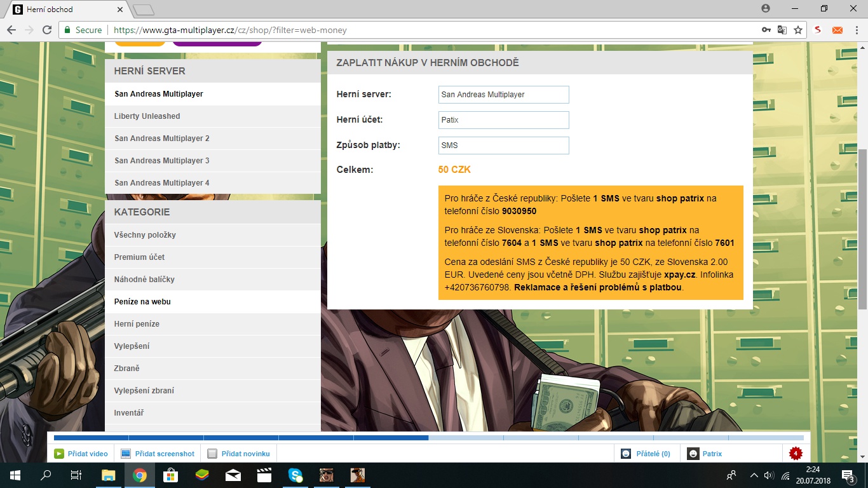Click the Secure padlock site info
Screen dimensions: 868x488
click(x=83, y=30)
